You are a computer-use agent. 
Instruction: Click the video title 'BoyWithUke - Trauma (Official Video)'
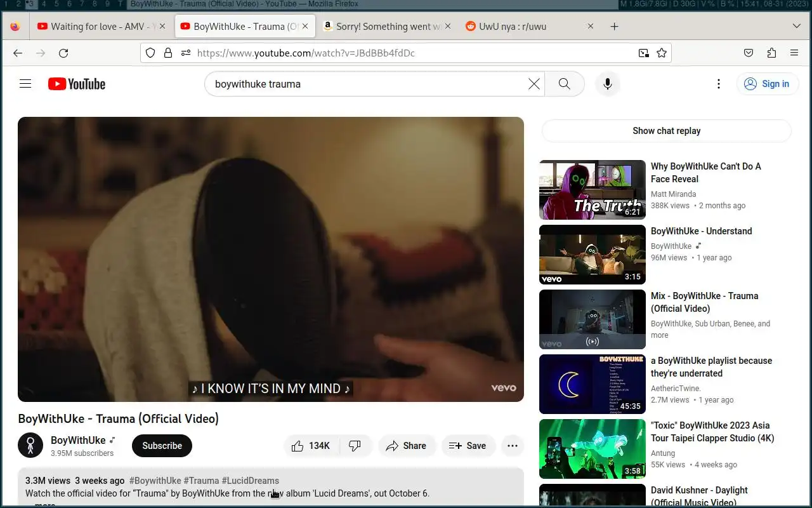(x=119, y=419)
